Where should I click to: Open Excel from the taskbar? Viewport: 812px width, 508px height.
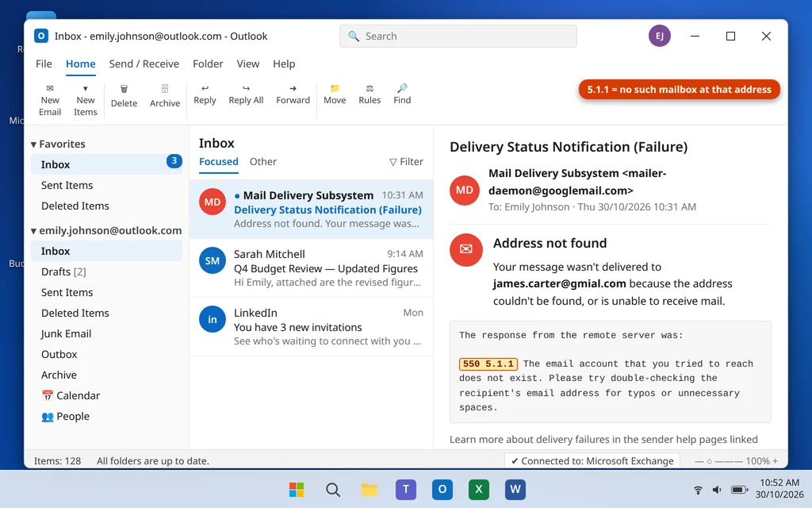coord(478,489)
